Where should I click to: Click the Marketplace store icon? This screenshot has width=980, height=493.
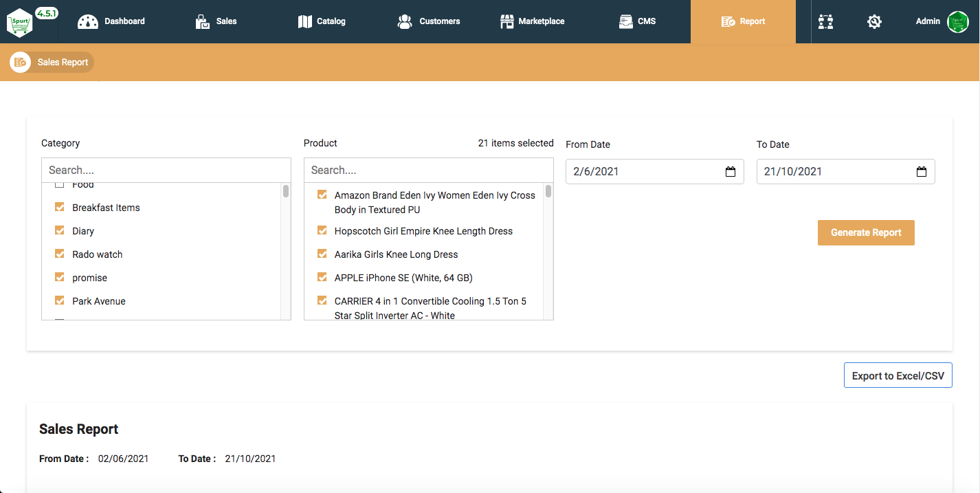[x=506, y=21]
